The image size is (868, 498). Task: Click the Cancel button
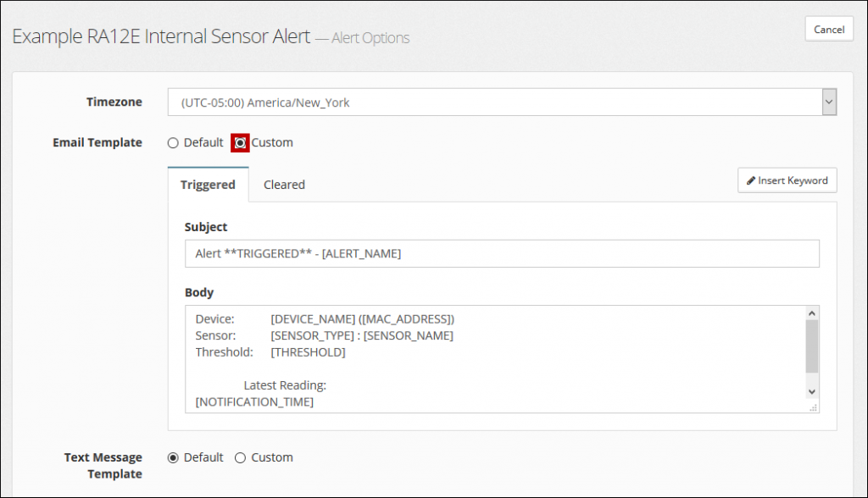[828, 28]
